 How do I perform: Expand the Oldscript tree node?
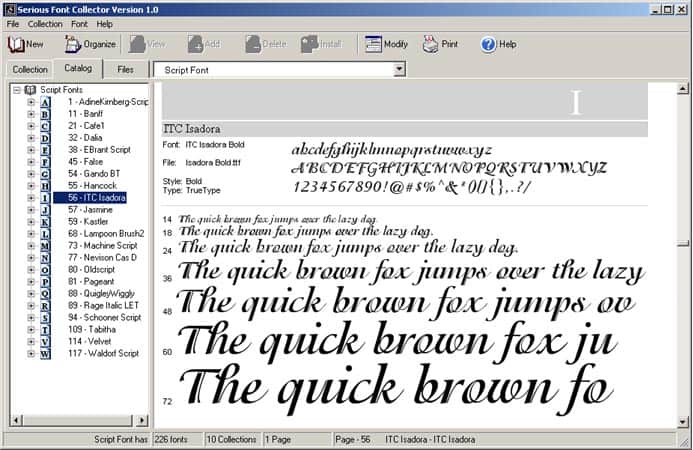(31, 270)
